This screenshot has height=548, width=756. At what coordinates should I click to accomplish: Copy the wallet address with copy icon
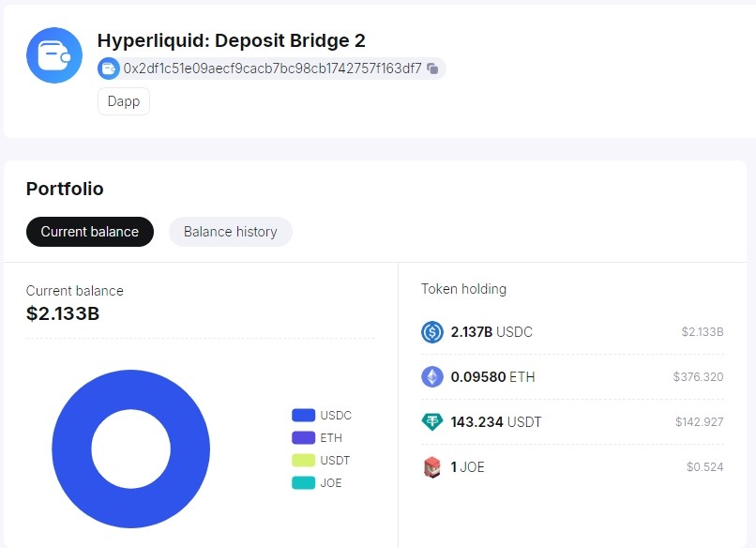click(x=432, y=68)
